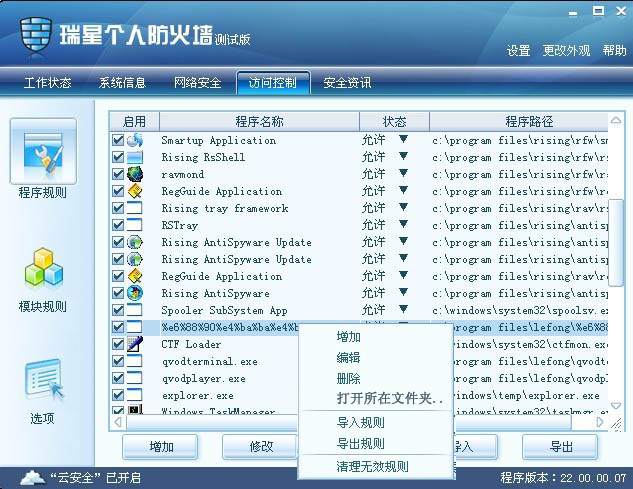This screenshot has width=633, height=489.
Task: Open the 更改外观 link
Action: pos(566,50)
